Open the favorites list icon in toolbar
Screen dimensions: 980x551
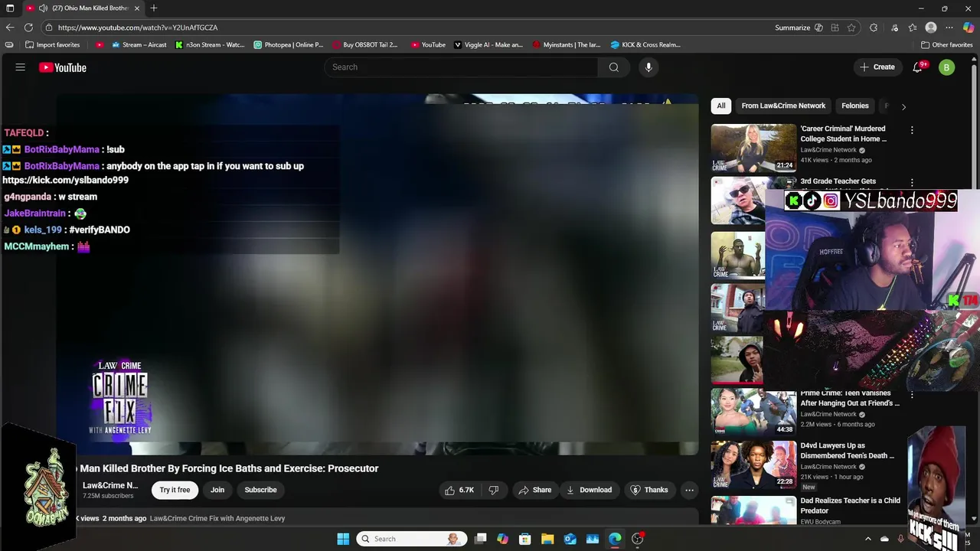[913, 28]
